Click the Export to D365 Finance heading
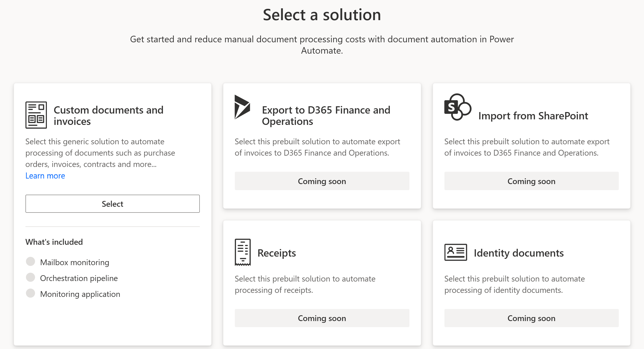644x349 pixels. click(x=326, y=116)
